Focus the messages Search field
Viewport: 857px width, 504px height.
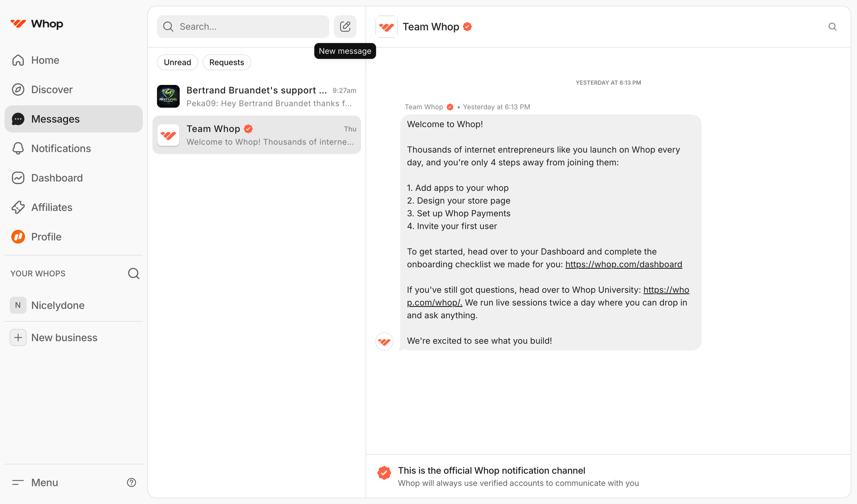(x=243, y=26)
